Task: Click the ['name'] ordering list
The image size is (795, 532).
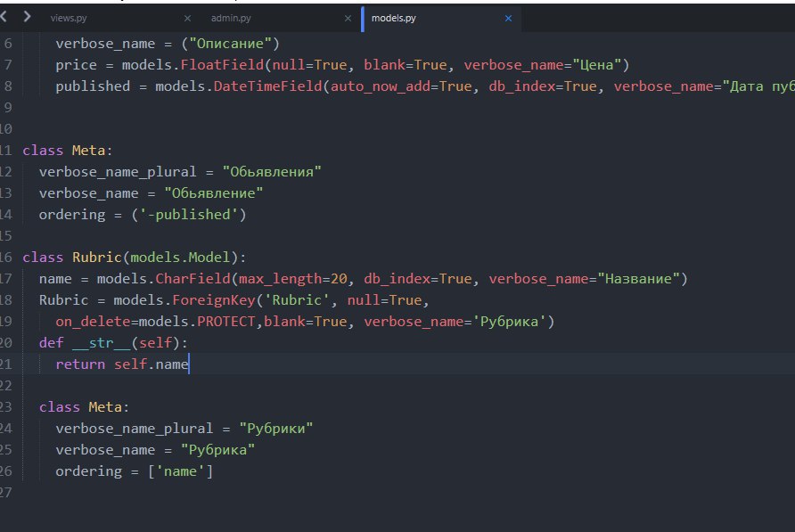Action: click(180, 471)
